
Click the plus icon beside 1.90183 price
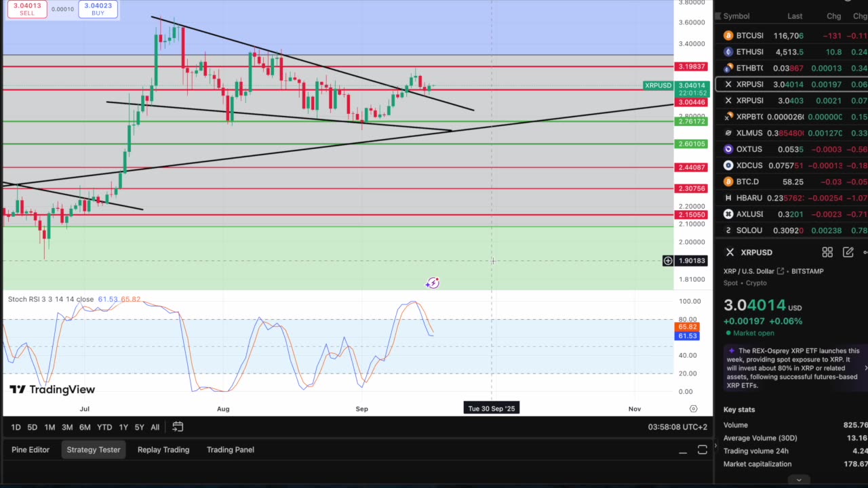tap(668, 261)
